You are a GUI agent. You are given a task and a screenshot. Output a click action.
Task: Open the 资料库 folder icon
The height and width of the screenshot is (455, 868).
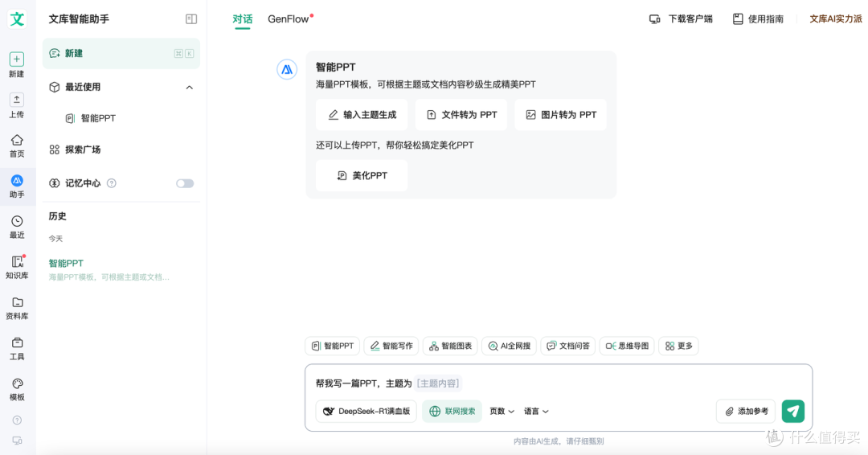(x=17, y=302)
